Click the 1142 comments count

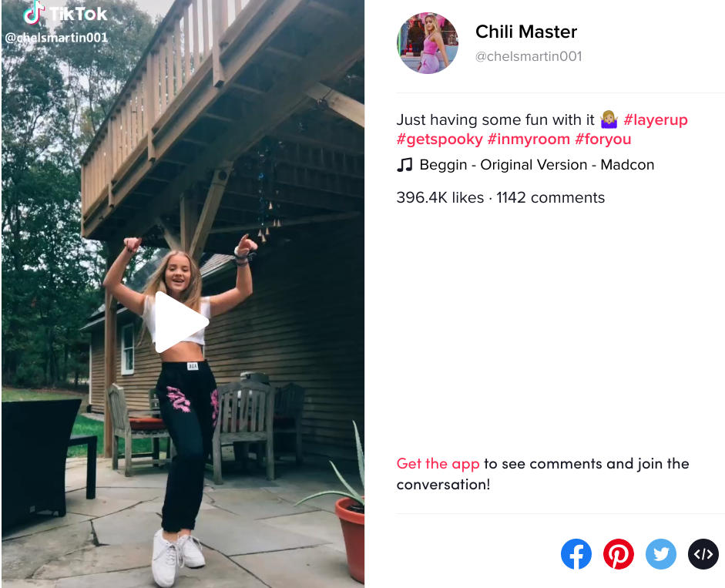pyautogui.click(x=550, y=197)
